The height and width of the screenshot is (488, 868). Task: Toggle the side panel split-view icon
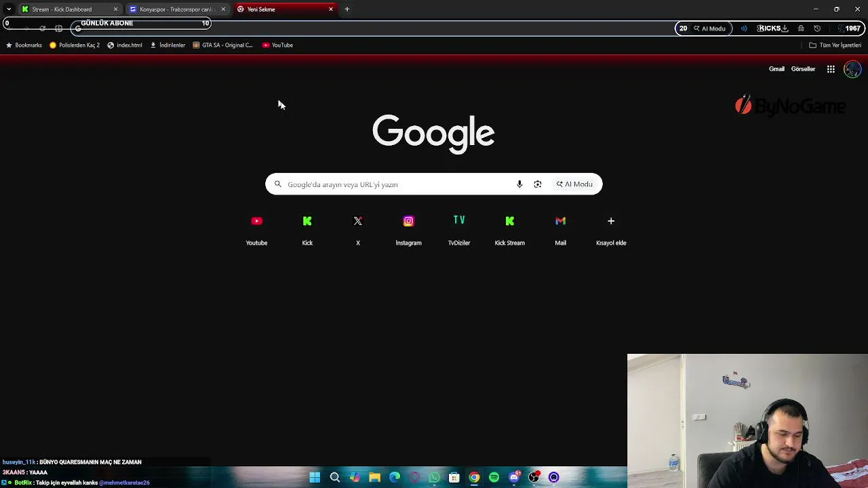[59, 28]
